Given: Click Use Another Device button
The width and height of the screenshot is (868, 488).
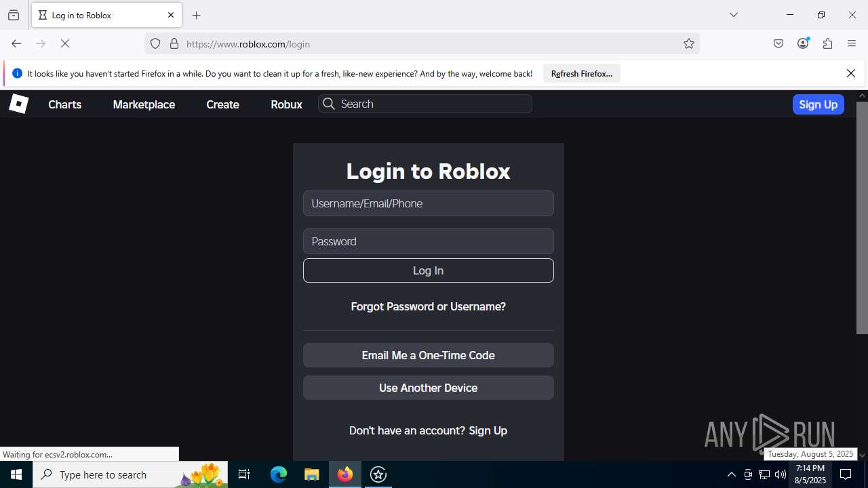Looking at the screenshot, I should click(429, 388).
